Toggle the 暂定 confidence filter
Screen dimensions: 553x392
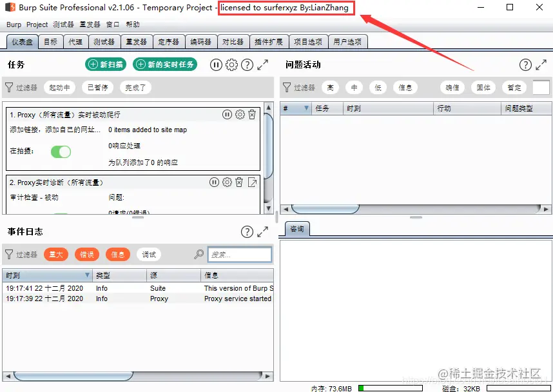tap(514, 88)
